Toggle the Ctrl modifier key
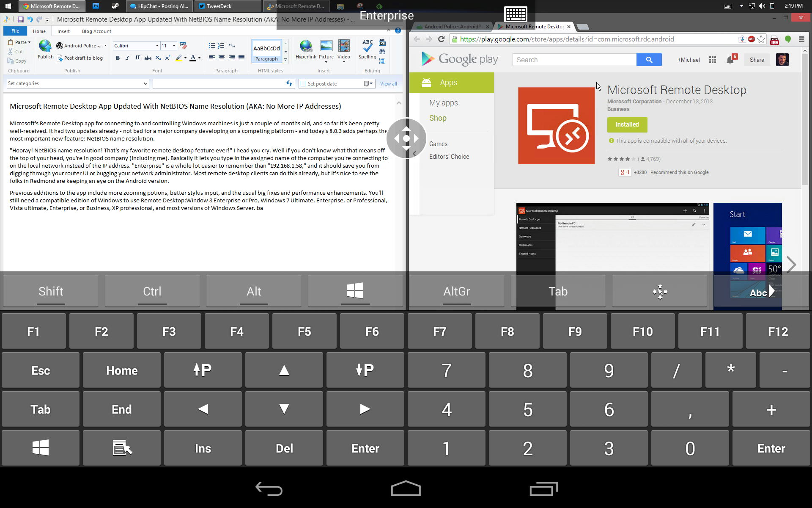Viewport: 812px width, 508px height. (x=152, y=291)
